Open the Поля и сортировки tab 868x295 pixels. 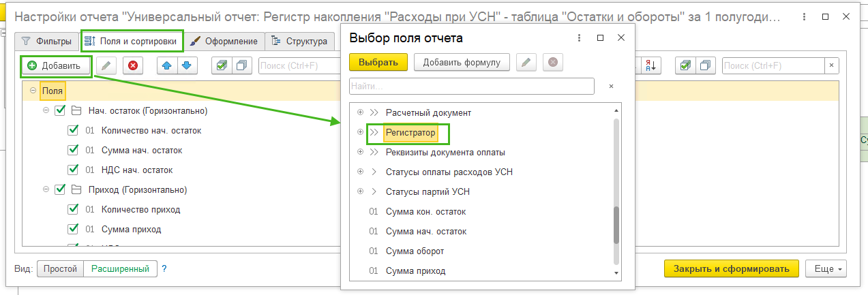click(132, 42)
